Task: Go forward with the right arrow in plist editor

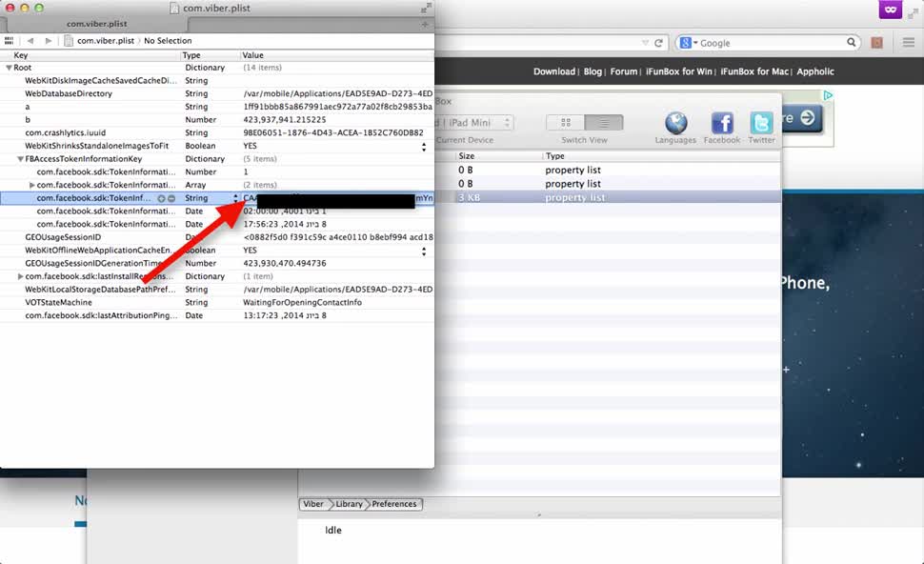Action: tap(49, 41)
